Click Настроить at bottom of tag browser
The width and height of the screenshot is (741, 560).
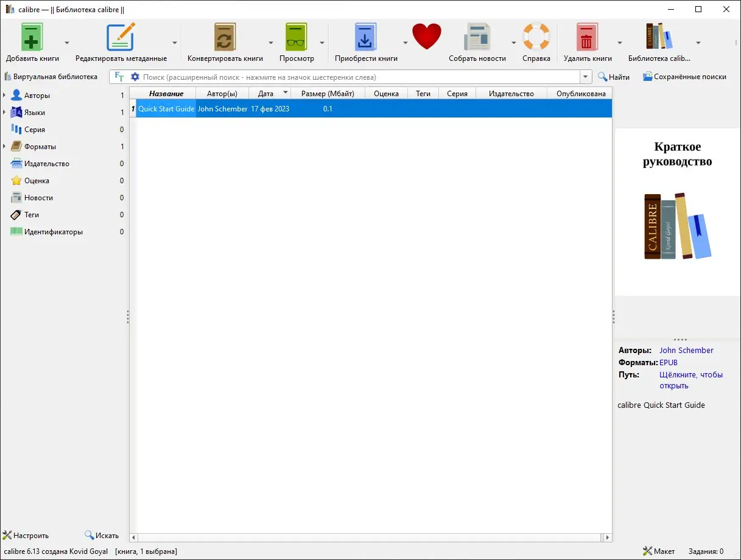[x=26, y=536]
